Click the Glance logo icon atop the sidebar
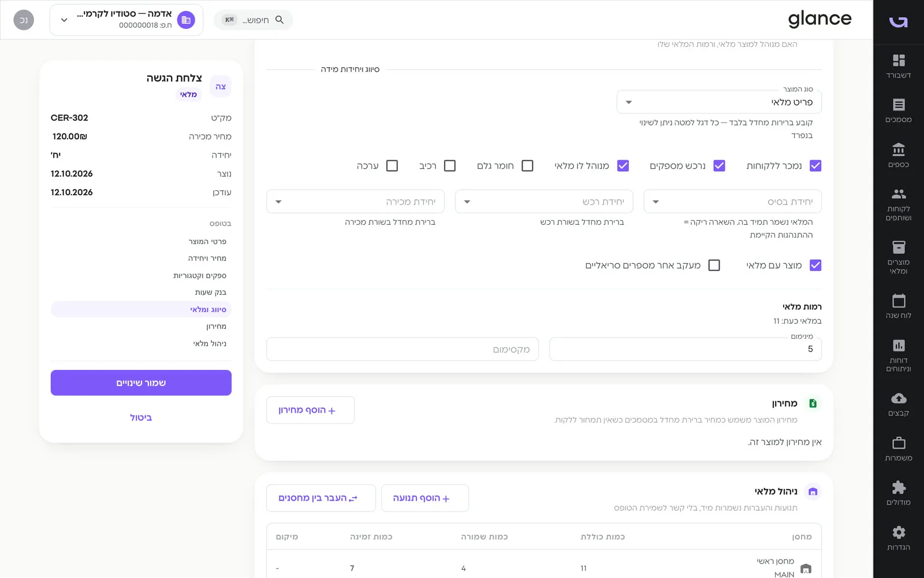The width and height of the screenshot is (924, 578). (899, 21)
